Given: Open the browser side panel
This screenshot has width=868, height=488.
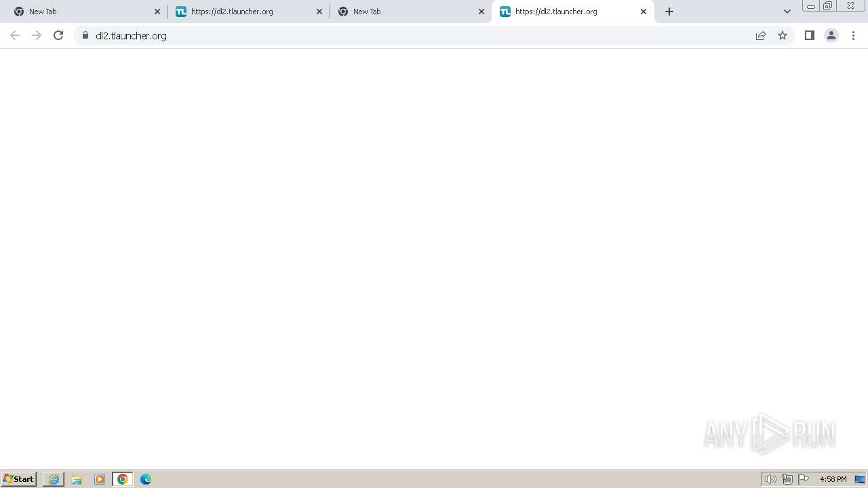Looking at the screenshot, I should click(x=810, y=35).
